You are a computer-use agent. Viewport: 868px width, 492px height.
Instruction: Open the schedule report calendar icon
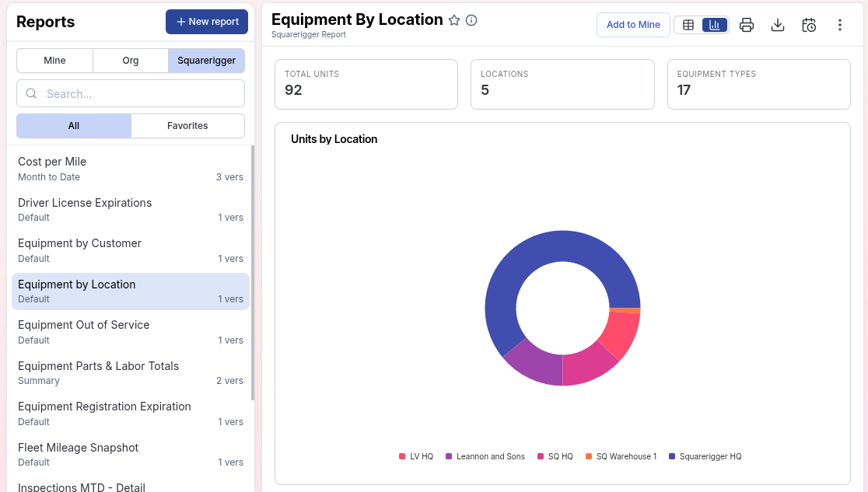(809, 25)
